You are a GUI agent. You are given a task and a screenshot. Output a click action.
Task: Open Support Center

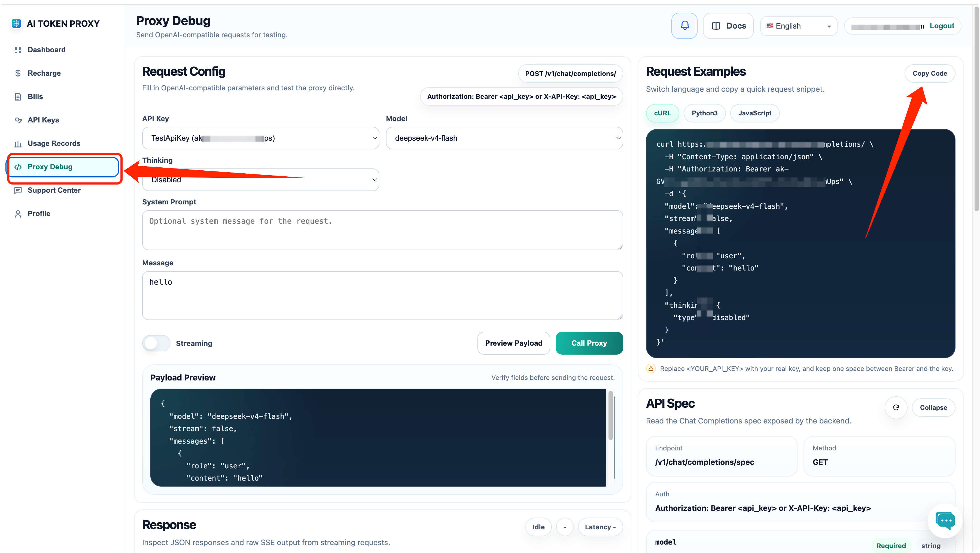(x=54, y=190)
